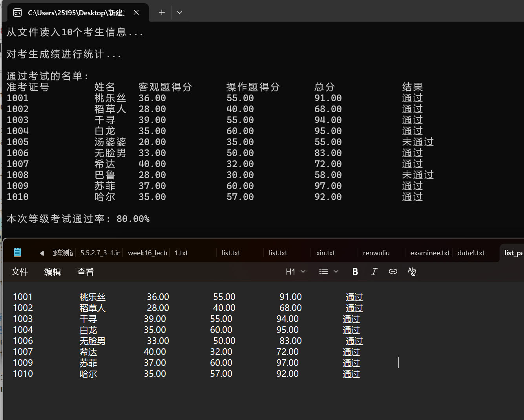Viewport: 524px width, 420px height.
Task: Click 稻草人 in the terminal table
Action: [110, 109]
